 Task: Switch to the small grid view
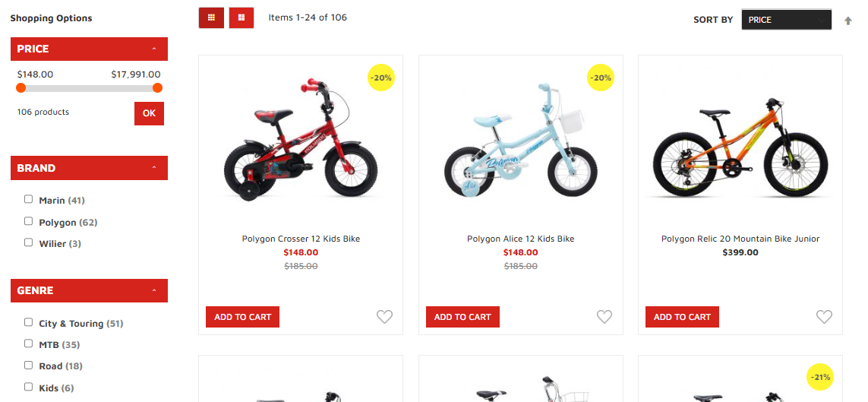pos(211,17)
